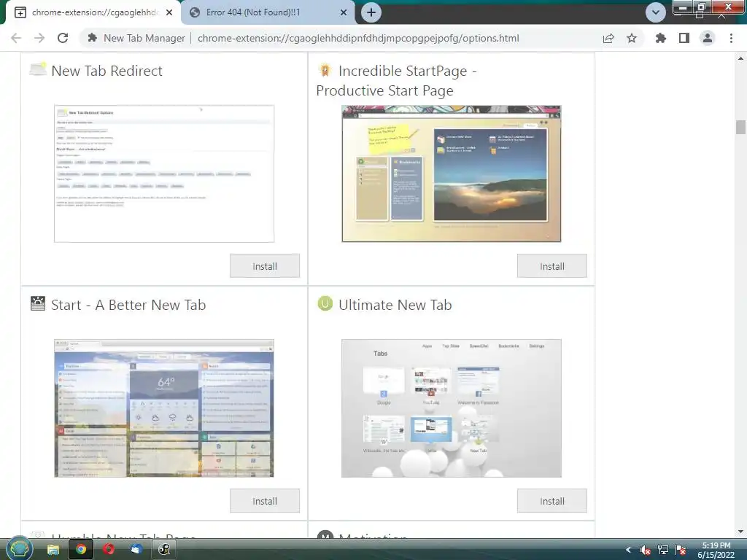747x560 pixels.
Task: Click the muted volume tray icon
Action: (x=645, y=550)
